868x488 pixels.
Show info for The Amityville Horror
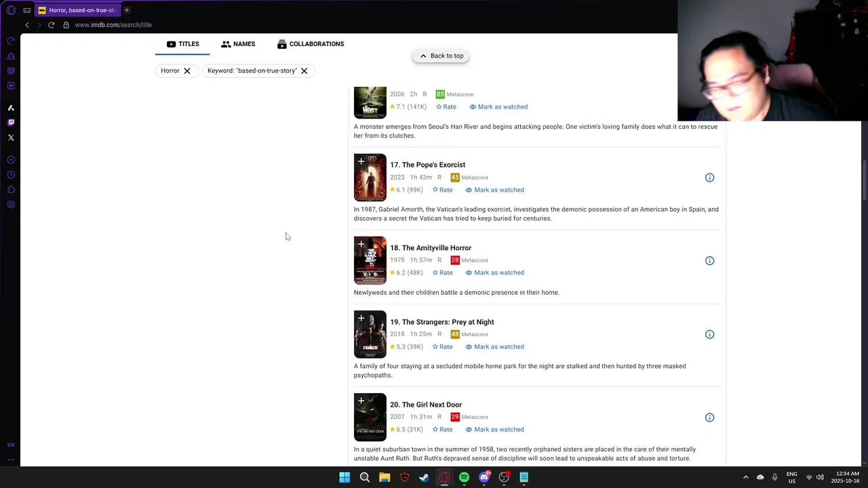[x=709, y=261]
